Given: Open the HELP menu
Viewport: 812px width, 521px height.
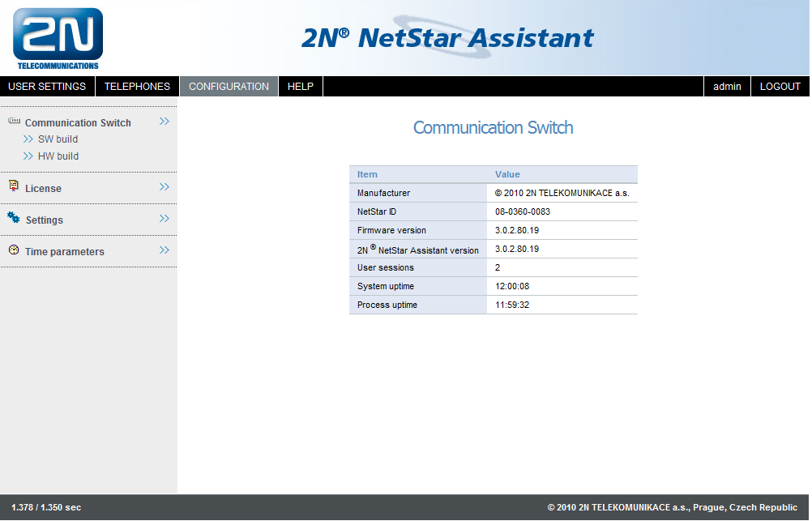Looking at the screenshot, I should [301, 87].
